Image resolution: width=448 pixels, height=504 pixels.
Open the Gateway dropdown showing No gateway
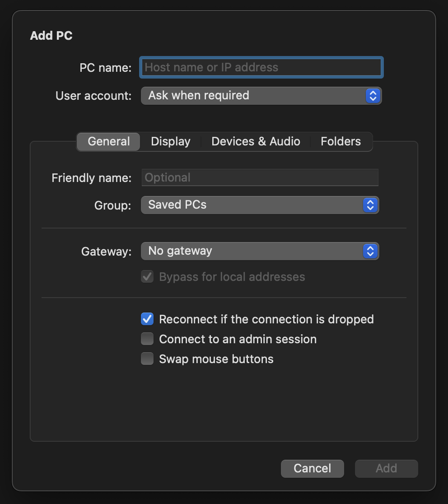click(260, 251)
